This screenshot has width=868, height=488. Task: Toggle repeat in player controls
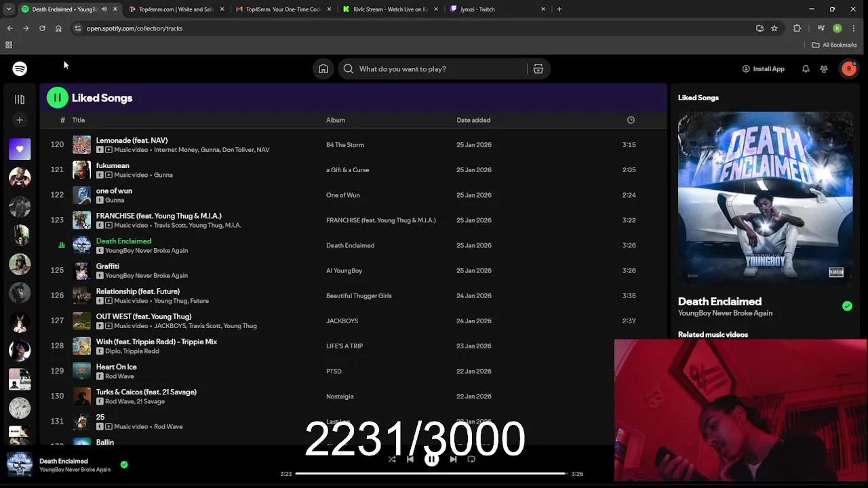(x=471, y=459)
